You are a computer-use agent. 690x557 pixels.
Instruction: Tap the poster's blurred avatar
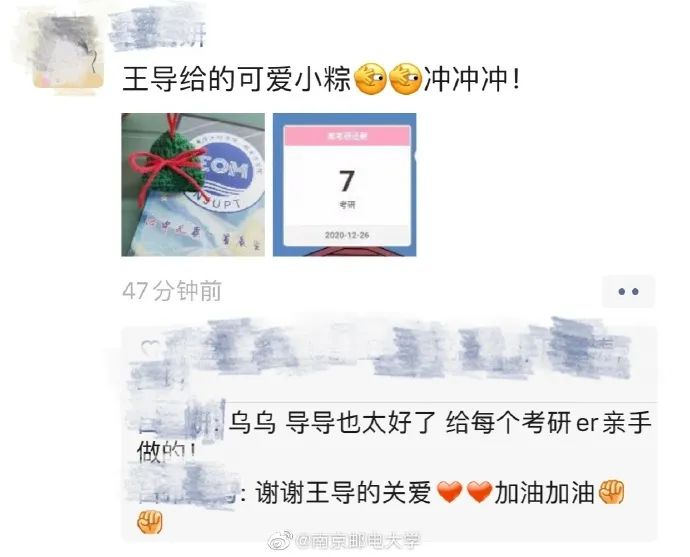[x=67, y=52]
